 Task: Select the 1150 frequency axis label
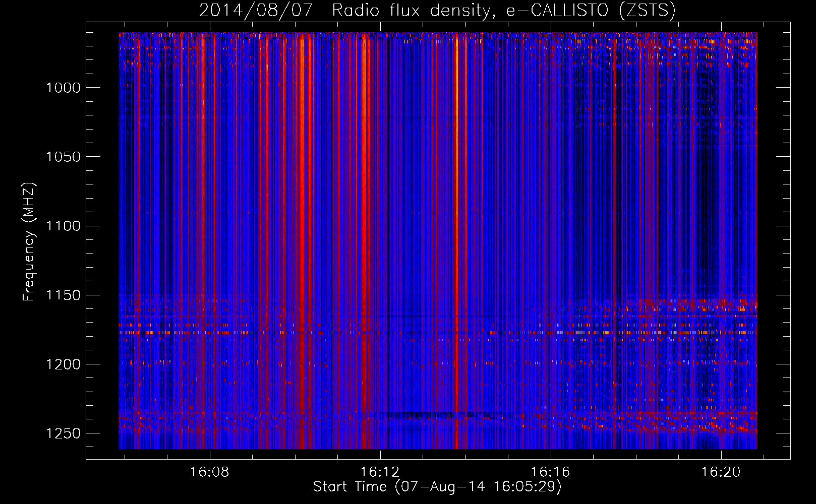pyautogui.click(x=63, y=295)
